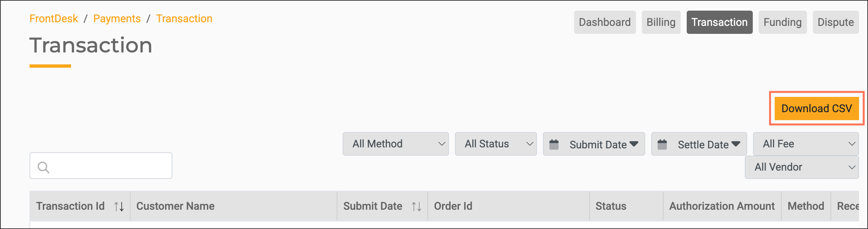This screenshot has width=868, height=229.
Task: Sort by Transaction Id arrows icon
Action: coord(119,206)
